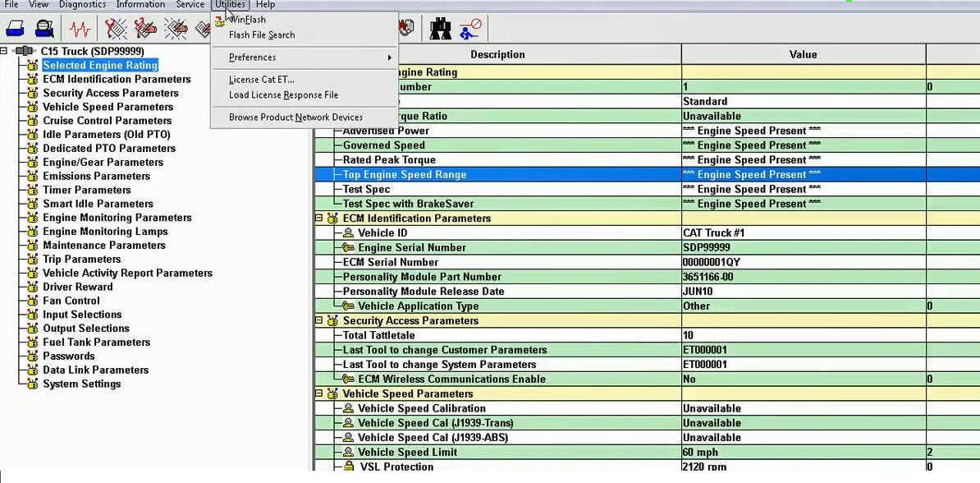Viewport: 980px width, 483px height.
Task: Choose Flash File Search from Utilities menu
Action: coord(262,35)
